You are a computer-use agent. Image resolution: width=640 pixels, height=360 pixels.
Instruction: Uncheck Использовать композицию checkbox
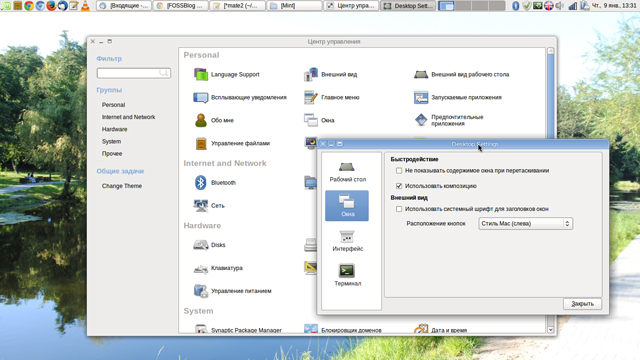point(399,186)
